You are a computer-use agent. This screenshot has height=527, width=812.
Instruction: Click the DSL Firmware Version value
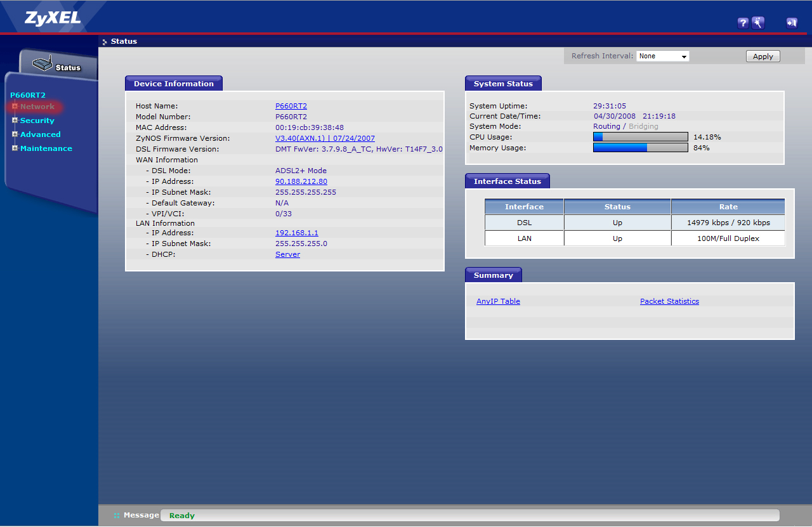(x=359, y=149)
